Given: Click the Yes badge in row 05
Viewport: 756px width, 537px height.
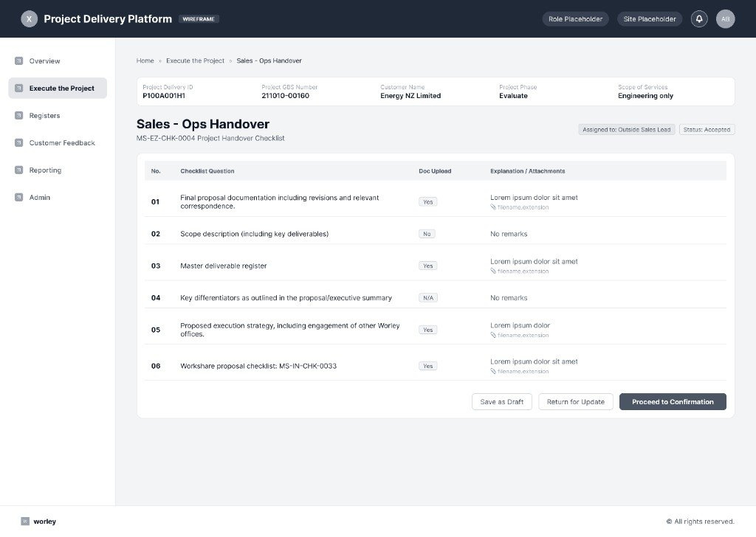Looking at the screenshot, I should pos(427,330).
